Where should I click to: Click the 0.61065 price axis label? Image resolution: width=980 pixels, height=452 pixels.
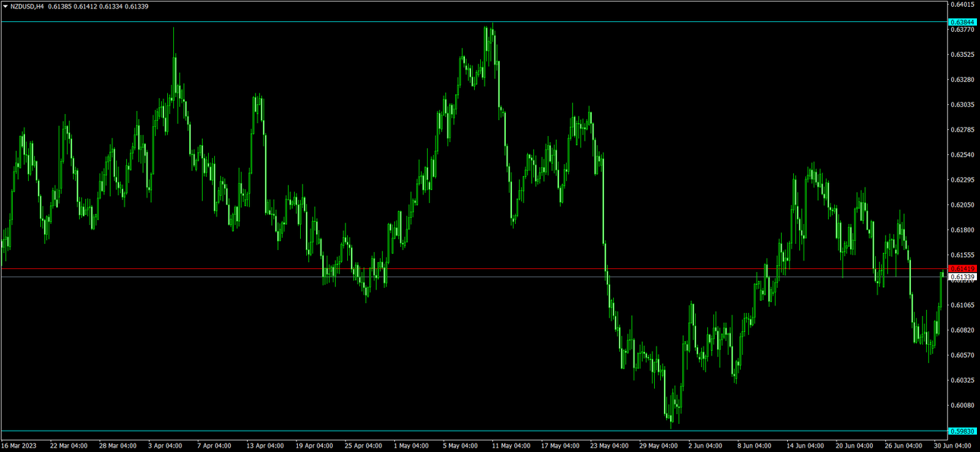[963, 305]
